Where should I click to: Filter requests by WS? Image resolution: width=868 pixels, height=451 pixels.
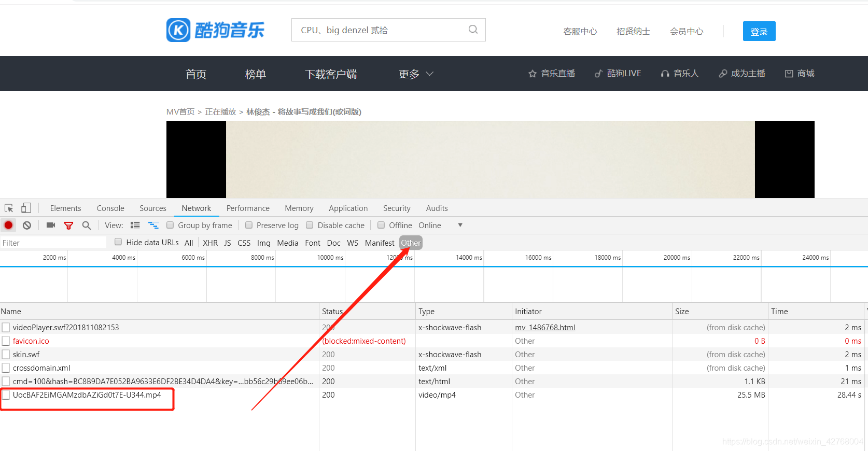point(353,243)
